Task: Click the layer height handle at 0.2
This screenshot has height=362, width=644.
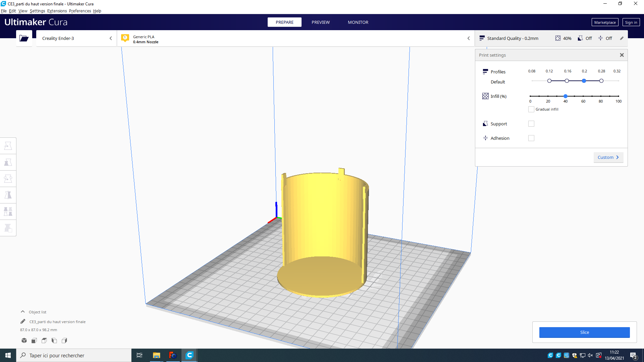Action: point(584,81)
